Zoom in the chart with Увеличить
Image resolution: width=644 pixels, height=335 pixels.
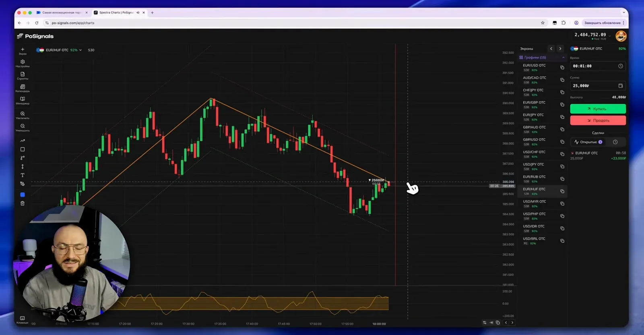pyautogui.click(x=23, y=115)
